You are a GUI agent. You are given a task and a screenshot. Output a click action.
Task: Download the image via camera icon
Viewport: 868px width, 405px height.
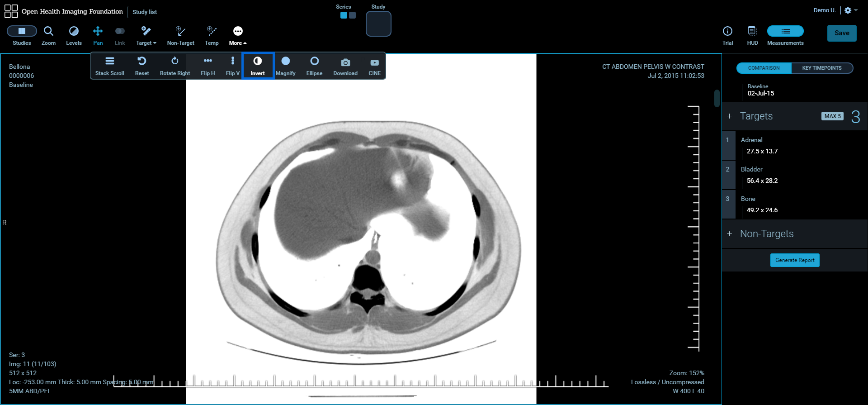(345, 66)
